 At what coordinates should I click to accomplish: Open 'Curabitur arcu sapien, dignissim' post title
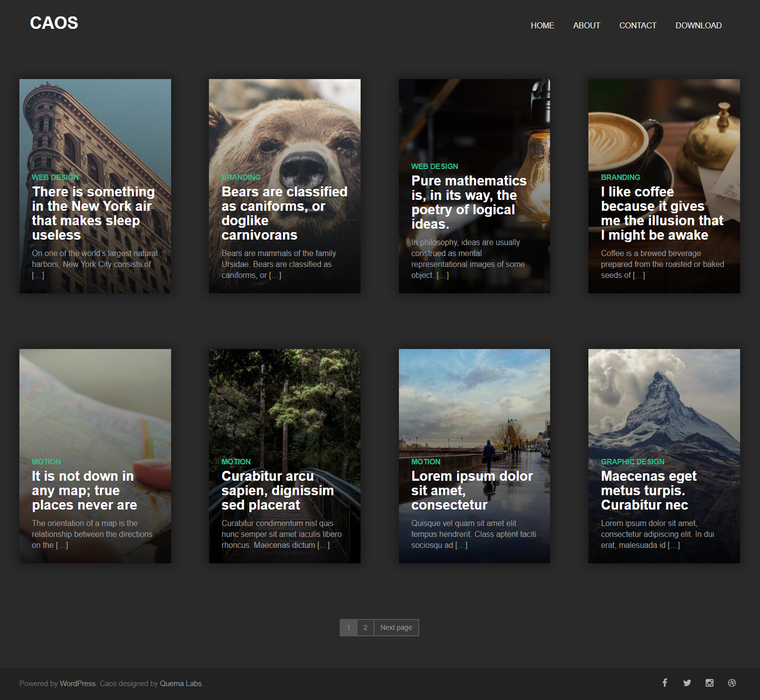click(278, 491)
